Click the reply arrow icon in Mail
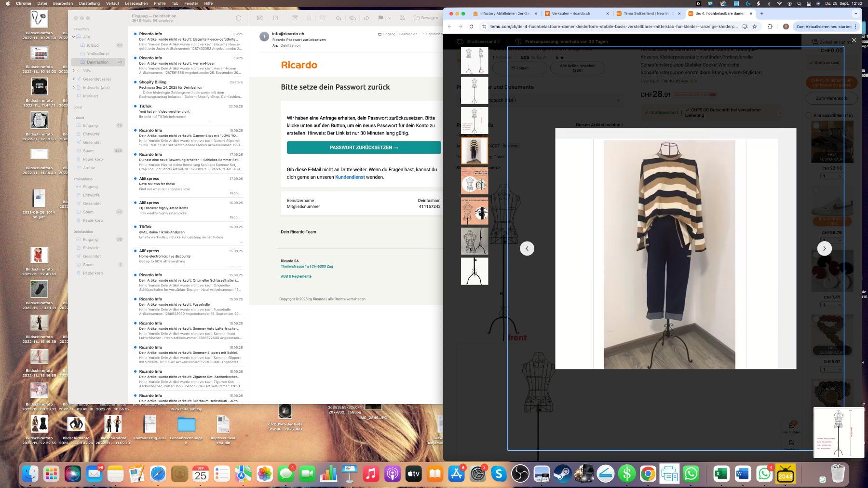The height and width of the screenshot is (488, 868). coord(339,18)
